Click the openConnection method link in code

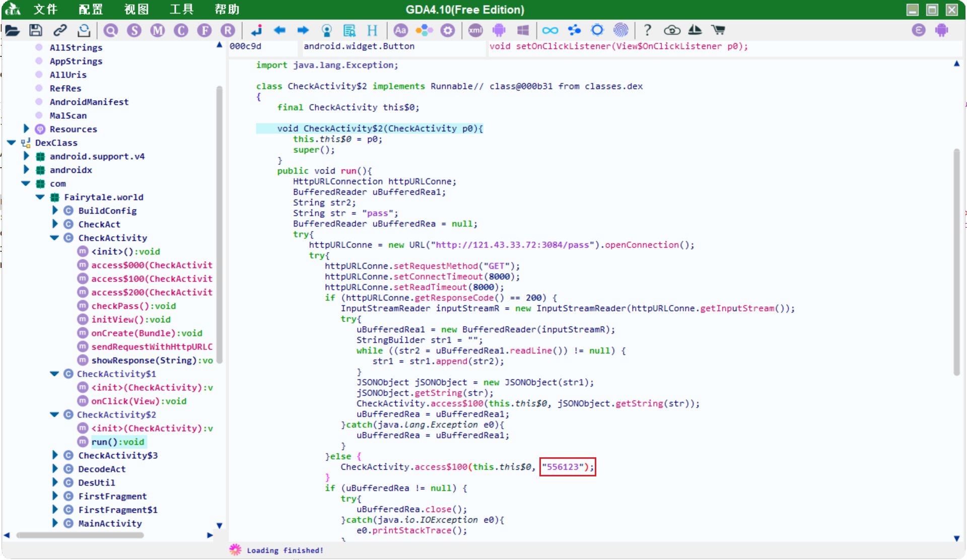(x=642, y=245)
